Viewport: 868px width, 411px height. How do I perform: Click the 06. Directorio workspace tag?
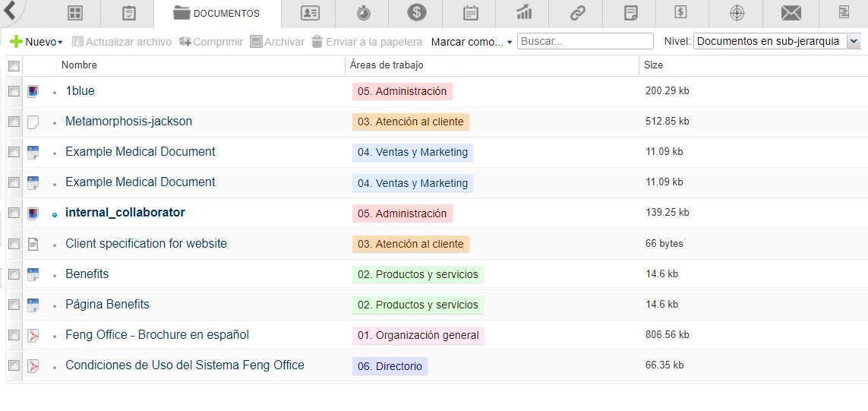tap(390, 366)
